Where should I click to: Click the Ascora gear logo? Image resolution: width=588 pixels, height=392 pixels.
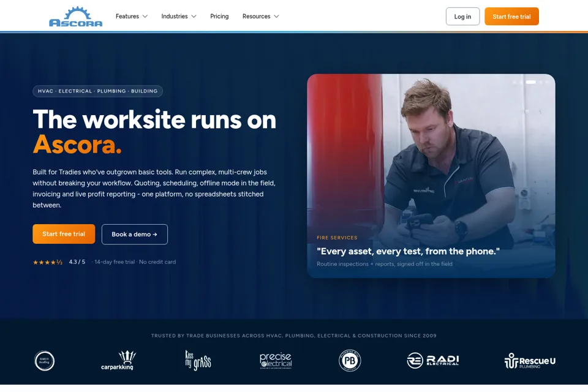coord(76,17)
